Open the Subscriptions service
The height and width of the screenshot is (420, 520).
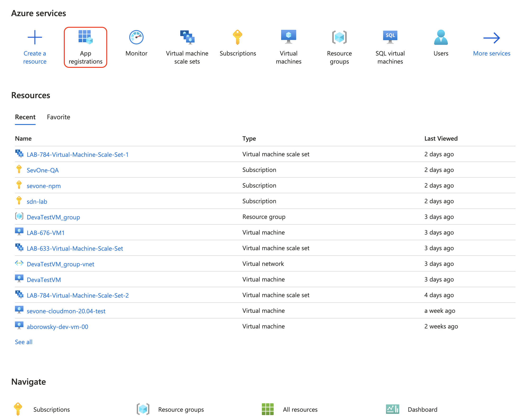pos(238,42)
